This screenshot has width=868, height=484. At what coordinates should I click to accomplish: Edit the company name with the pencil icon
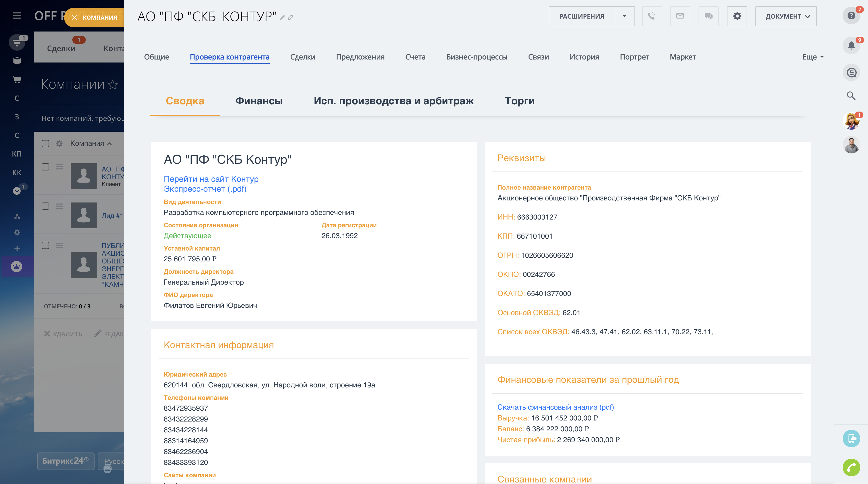282,18
